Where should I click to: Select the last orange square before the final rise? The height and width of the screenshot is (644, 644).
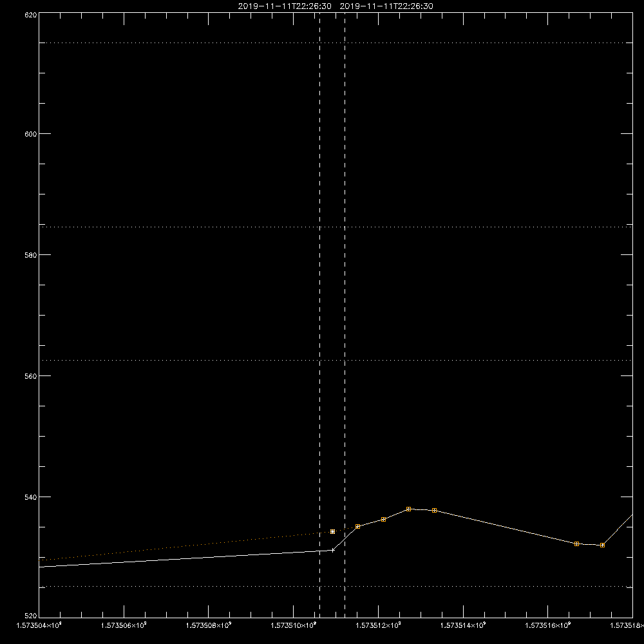pyautogui.click(x=603, y=545)
